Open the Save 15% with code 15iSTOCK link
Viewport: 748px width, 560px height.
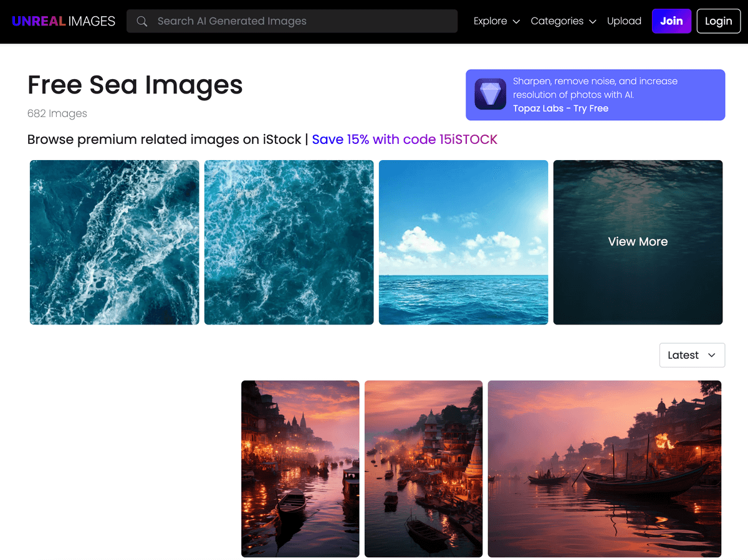404,139
